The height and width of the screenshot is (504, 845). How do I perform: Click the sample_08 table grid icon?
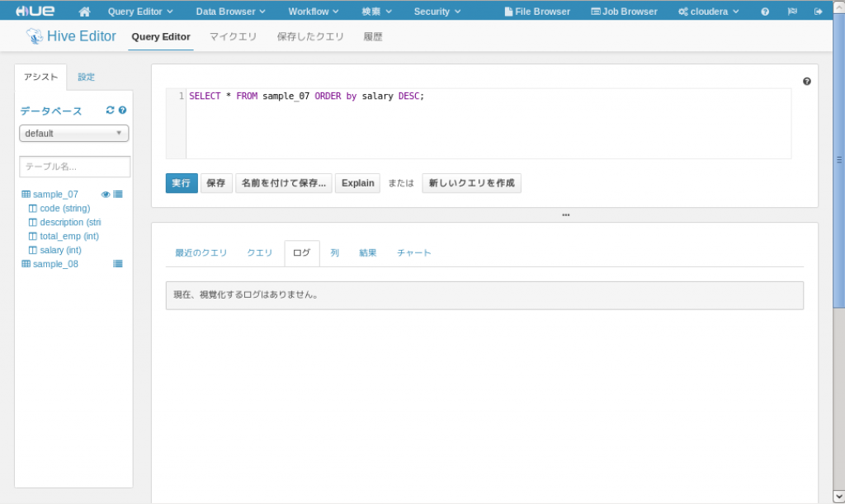(26, 264)
